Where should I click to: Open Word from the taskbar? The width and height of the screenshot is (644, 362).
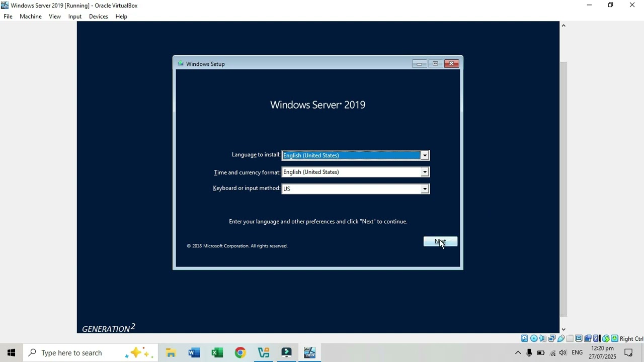(x=194, y=353)
